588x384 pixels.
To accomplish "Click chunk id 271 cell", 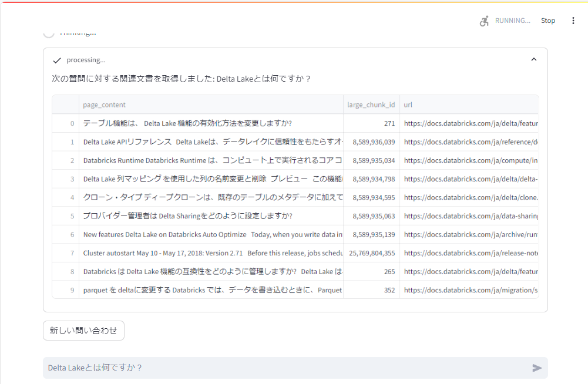I will pos(371,123).
